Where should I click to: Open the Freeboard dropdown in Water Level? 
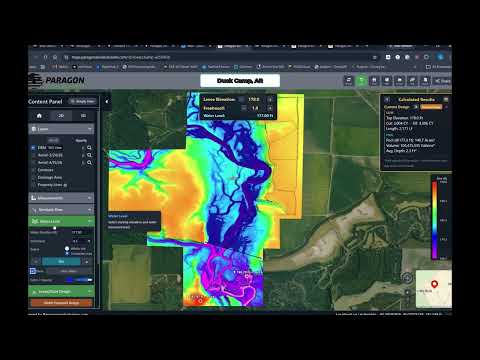tap(82, 241)
